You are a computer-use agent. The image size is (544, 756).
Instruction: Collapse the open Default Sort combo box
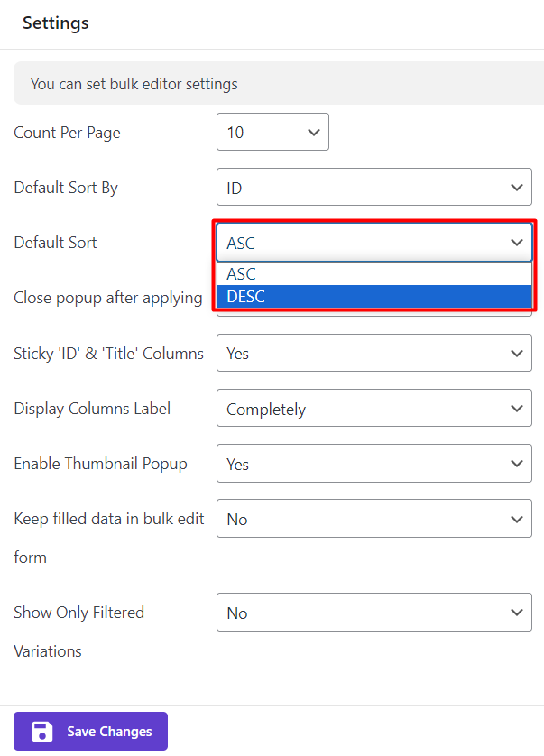pyautogui.click(x=373, y=243)
